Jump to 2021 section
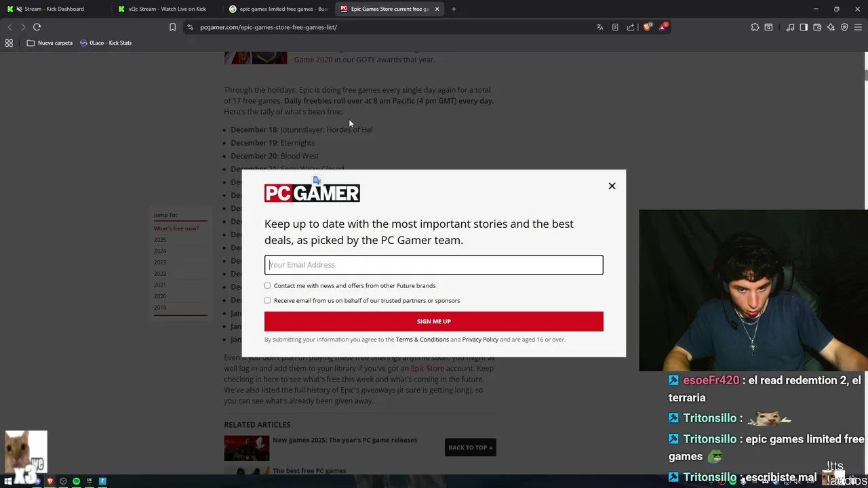The height and width of the screenshot is (488, 868). pyautogui.click(x=160, y=285)
